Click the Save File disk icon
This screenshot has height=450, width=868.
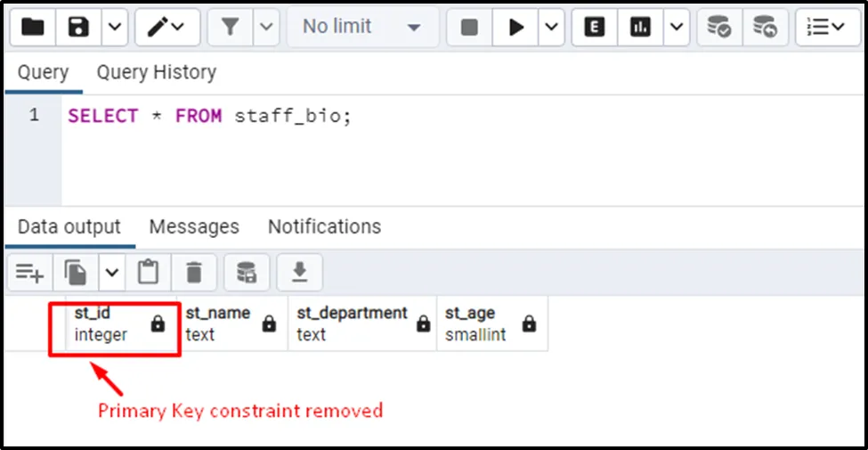[x=79, y=28]
